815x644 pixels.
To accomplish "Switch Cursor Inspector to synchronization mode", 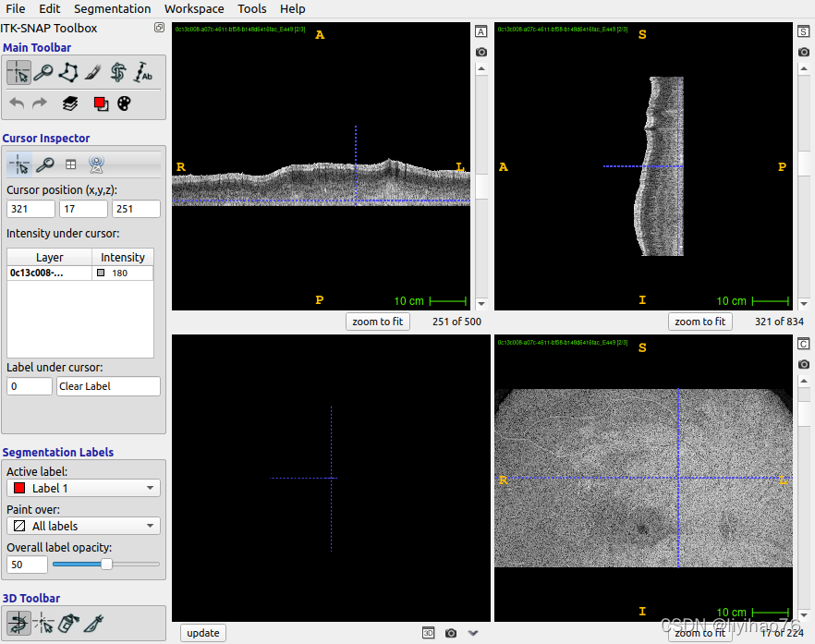I will tap(96, 164).
